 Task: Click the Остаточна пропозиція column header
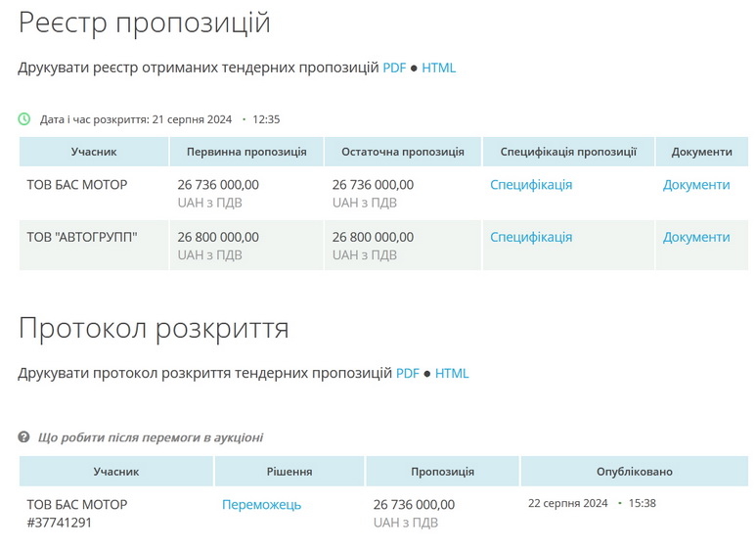point(402,152)
